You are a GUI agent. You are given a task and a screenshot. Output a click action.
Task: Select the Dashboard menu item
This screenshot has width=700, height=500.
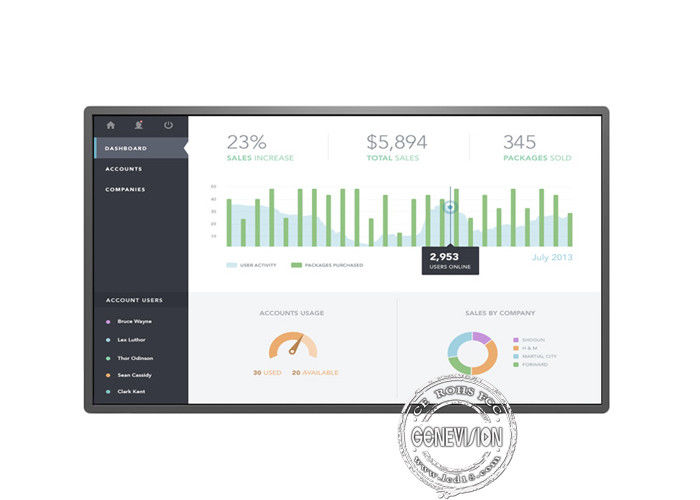tap(126, 148)
